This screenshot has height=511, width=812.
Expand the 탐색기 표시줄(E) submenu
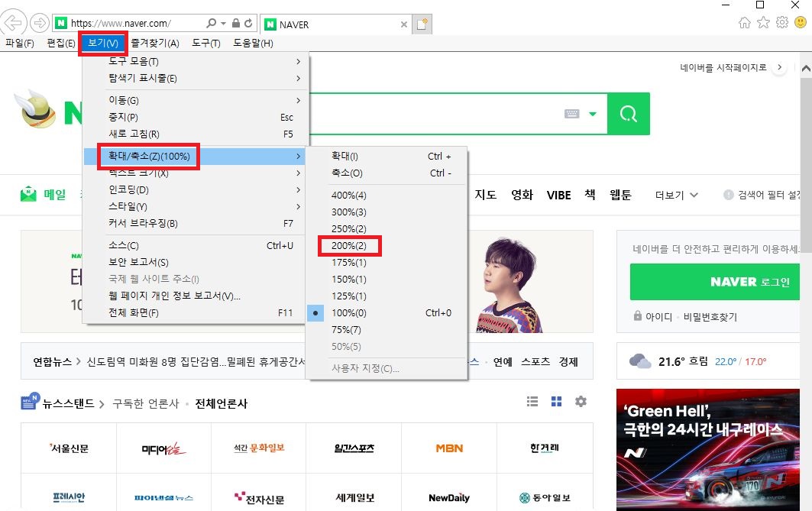click(x=196, y=78)
